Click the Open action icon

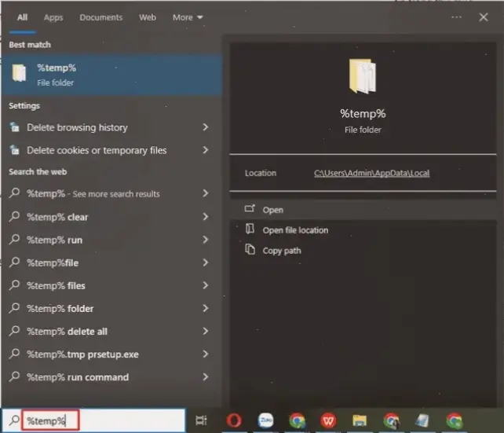(250, 209)
